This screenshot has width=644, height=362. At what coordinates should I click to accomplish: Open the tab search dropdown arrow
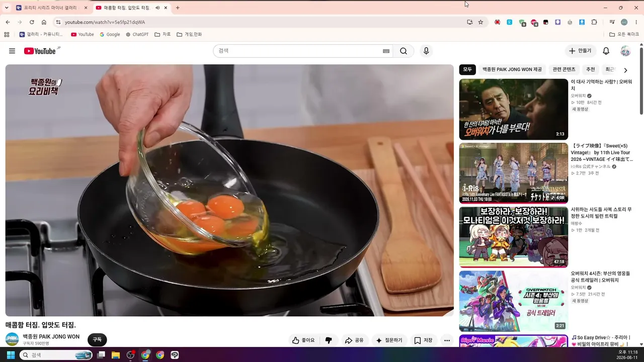(x=7, y=8)
